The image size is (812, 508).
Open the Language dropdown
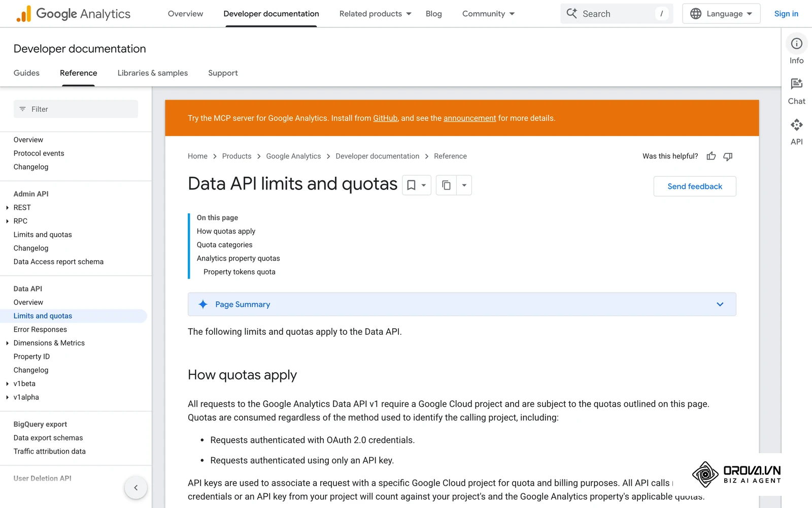point(721,14)
